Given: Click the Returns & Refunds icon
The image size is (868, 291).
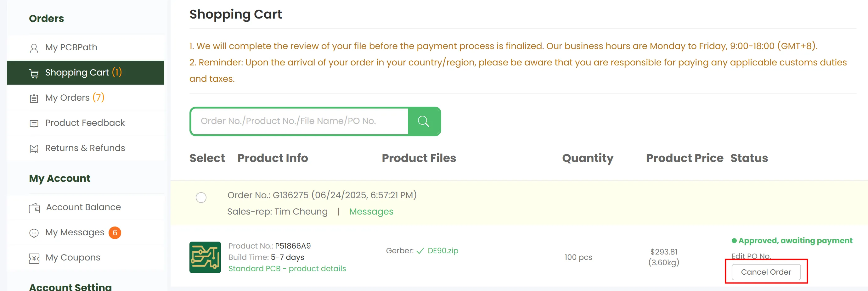Looking at the screenshot, I should pyautogui.click(x=34, y=148).
